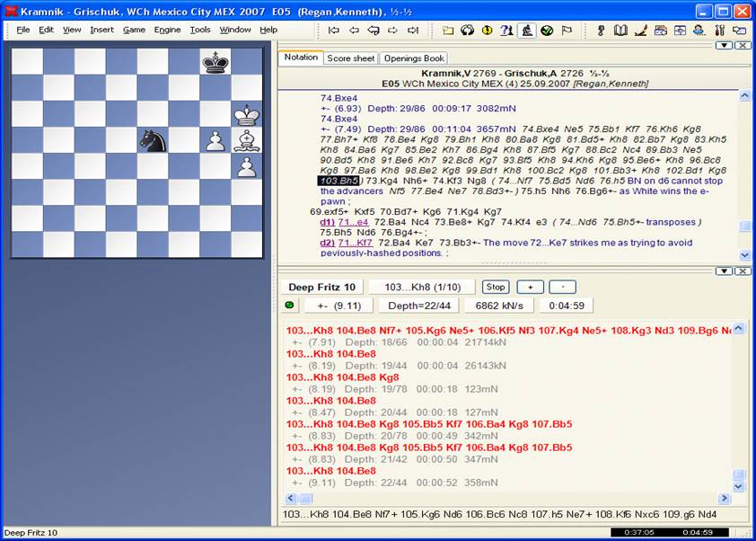Jump to the start of the game
The height and width of the screenshot is (541, 756).
click(334, 30)
